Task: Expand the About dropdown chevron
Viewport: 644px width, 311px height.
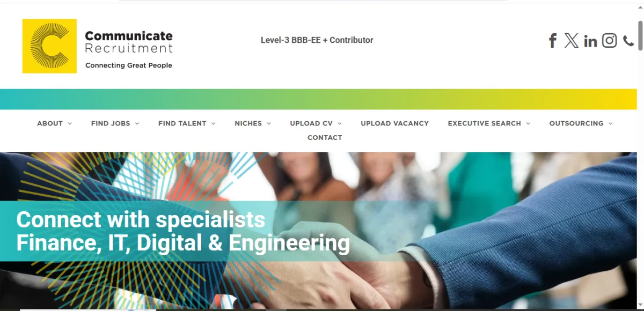Action: coord(69,123)
